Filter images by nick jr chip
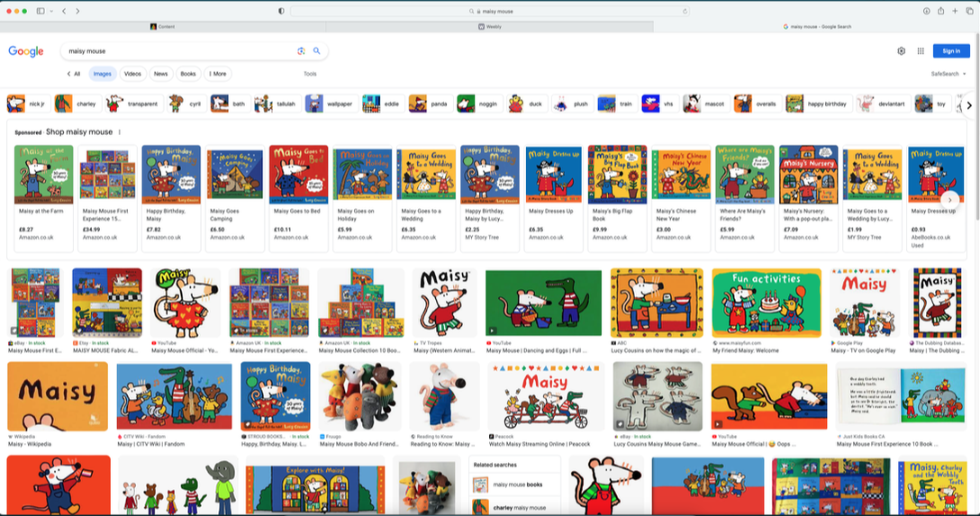Viewport: 980px width, 516px height. (29, 104)
